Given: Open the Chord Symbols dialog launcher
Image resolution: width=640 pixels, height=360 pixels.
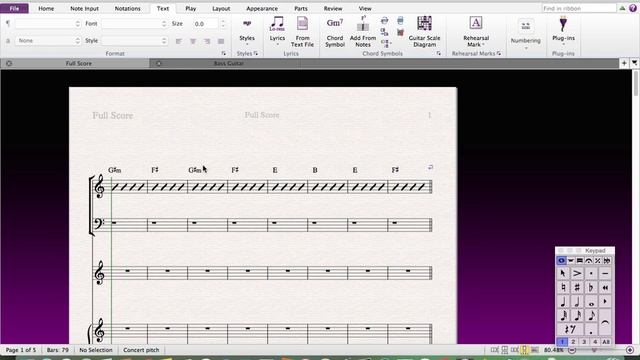Looking at the screenshot, I should click(x=439, y=53).
